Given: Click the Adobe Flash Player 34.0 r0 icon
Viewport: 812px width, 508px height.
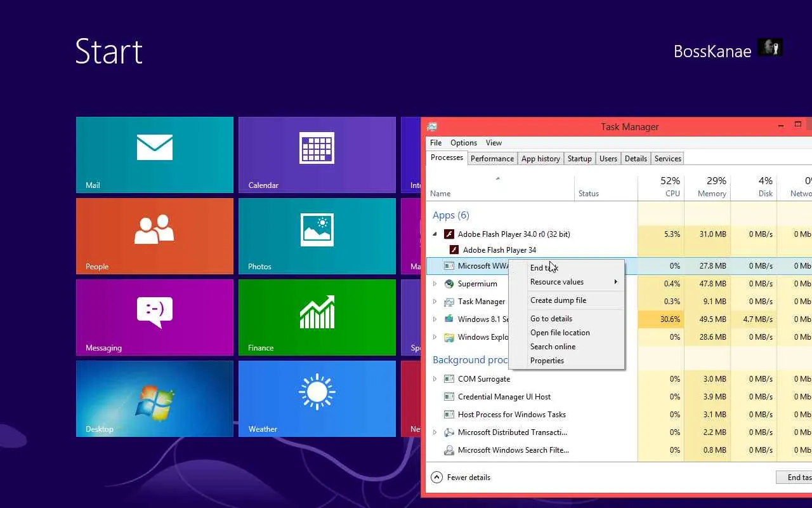Looking at the screenshot, I should pos(449,234).
